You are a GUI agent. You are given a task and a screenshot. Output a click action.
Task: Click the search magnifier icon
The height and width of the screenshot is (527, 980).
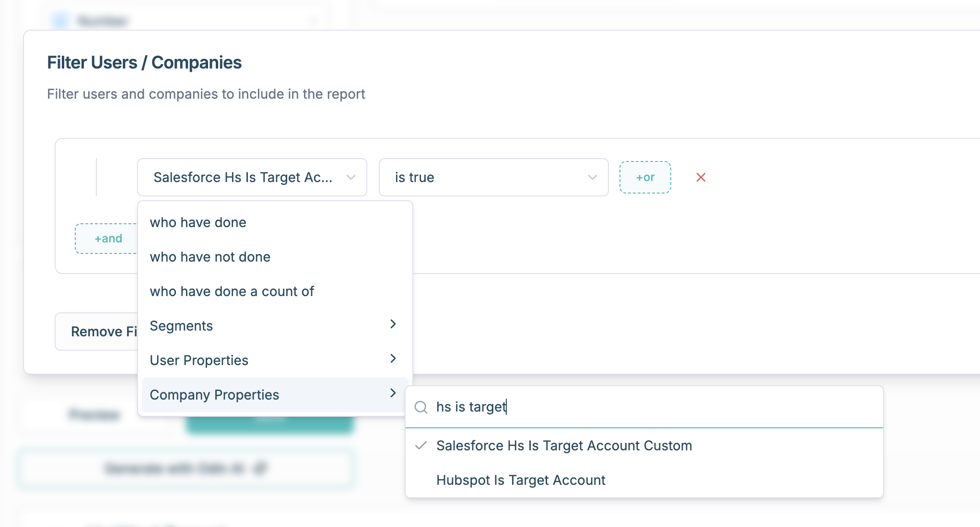click(x=421, y=407)
